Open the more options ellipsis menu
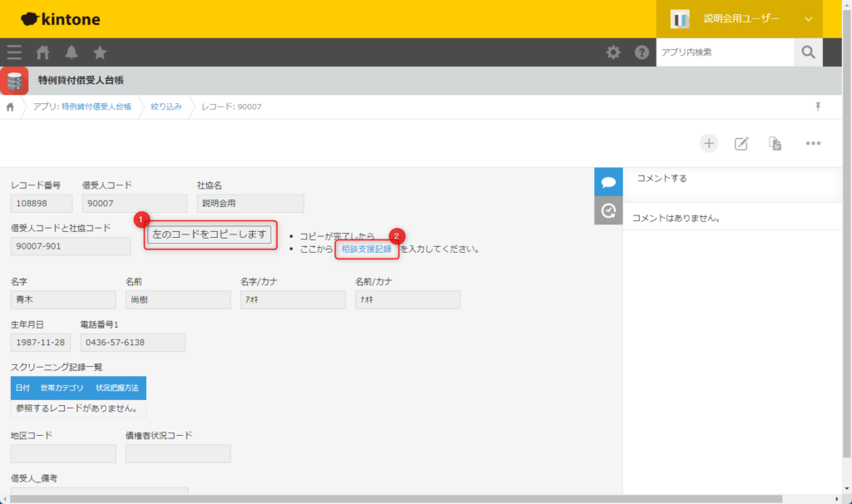The height and width of the screenshot is (504, 852). coord(813,143)
